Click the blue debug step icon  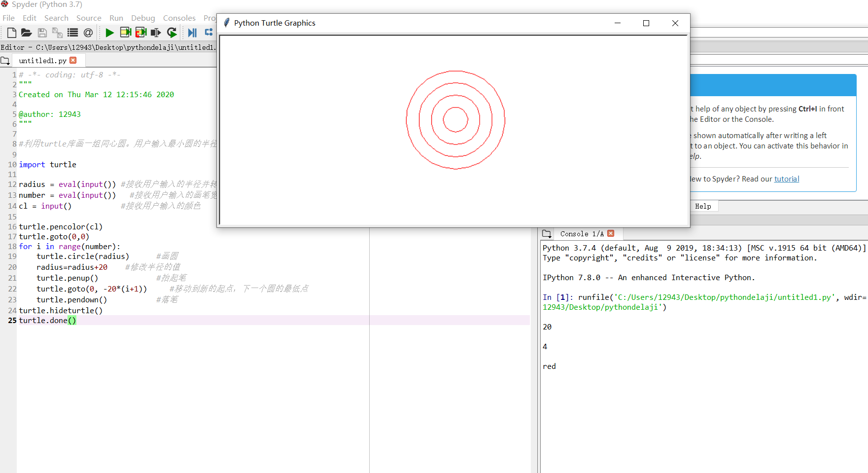(x=209, y=32)
